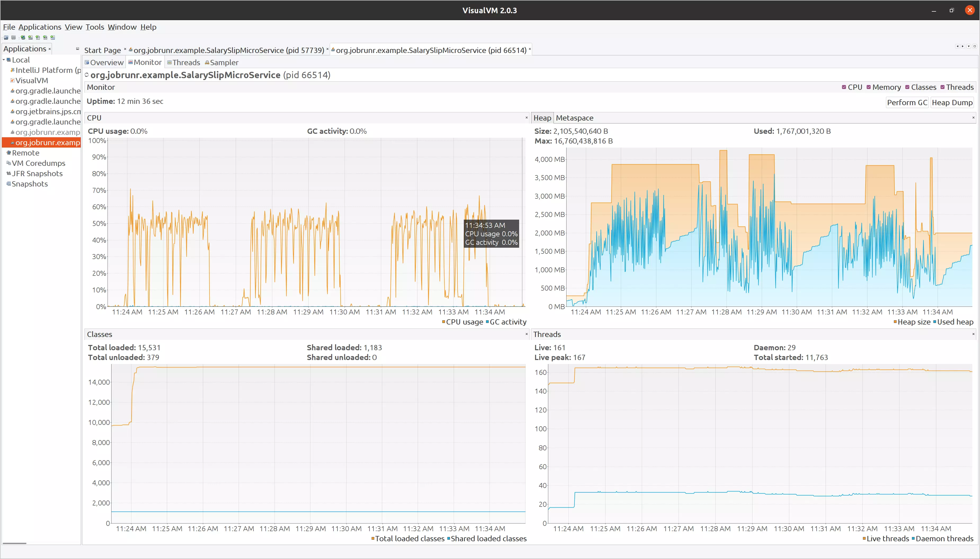This screenshot has height=559, width=980.
Task: Click the Add Remote Host toolbar icon
Action: pos(23,38)
